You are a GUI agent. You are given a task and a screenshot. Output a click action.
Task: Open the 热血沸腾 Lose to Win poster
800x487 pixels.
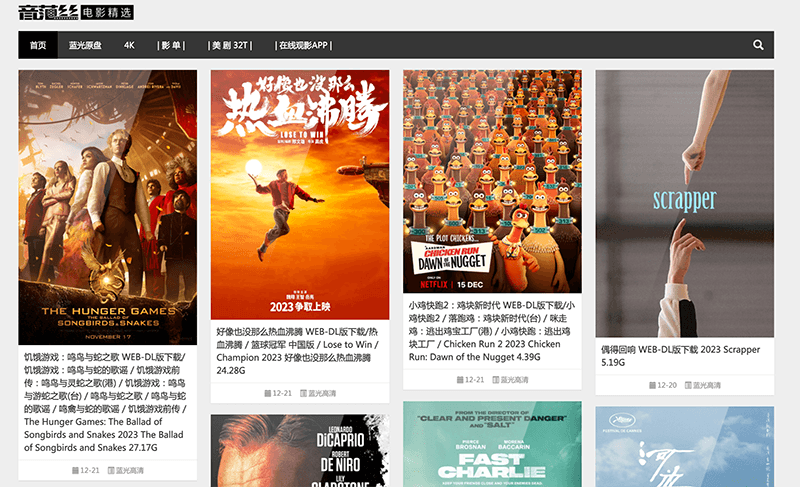tap(300, 195)
